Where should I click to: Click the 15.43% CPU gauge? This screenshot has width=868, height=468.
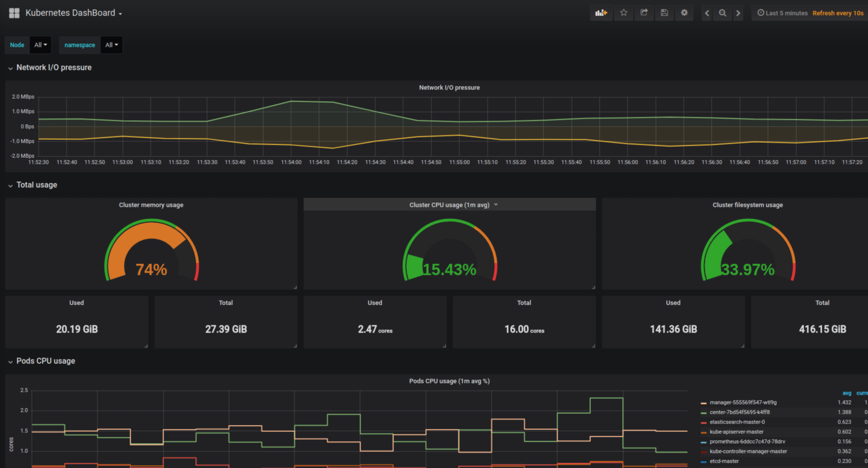(449, 251)
